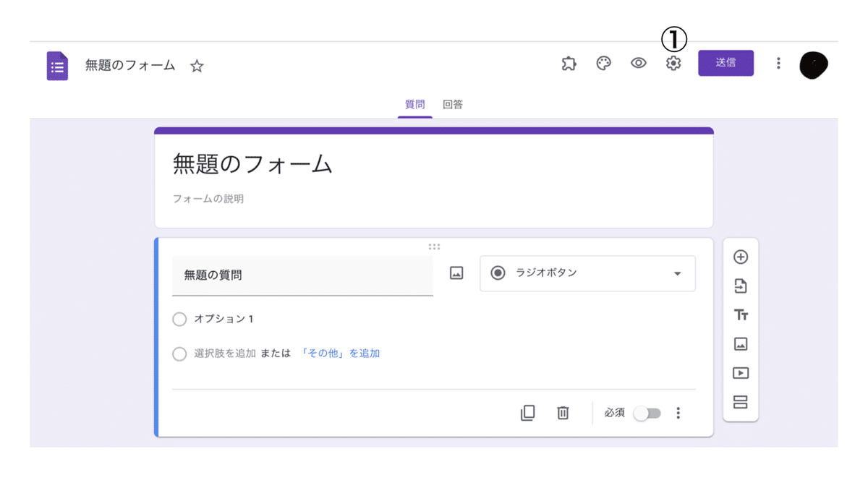This screenshot has width=868, height=488.
Task: Select the オプション 1 radio button
Action: 179,319
